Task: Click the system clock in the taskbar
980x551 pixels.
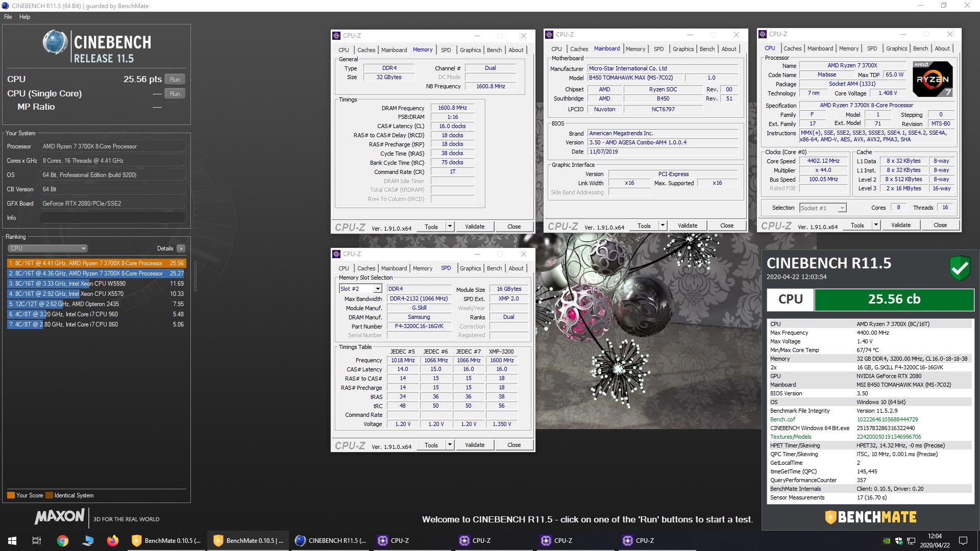Action: (935, 540)
